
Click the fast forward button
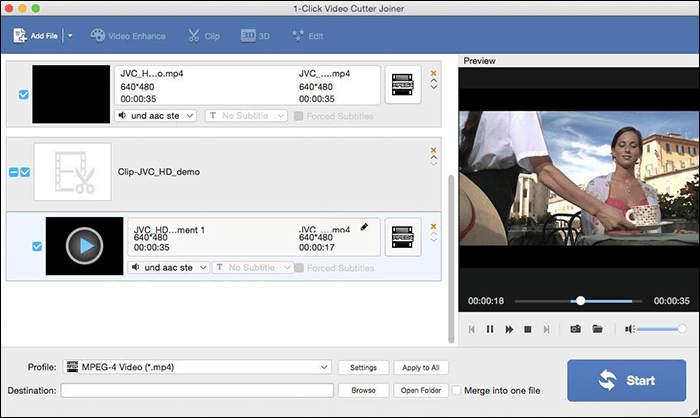(508, 328)
